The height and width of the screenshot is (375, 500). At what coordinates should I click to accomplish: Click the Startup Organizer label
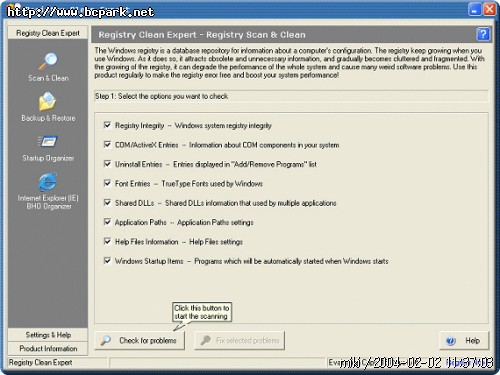[48, 158]
